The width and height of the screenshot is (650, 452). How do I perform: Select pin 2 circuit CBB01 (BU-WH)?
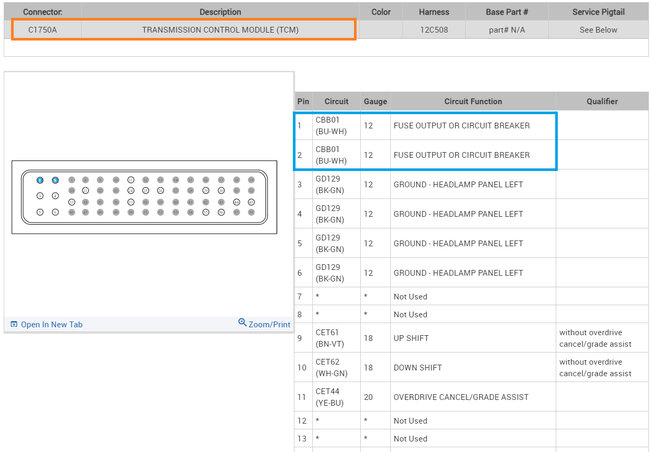331,155
